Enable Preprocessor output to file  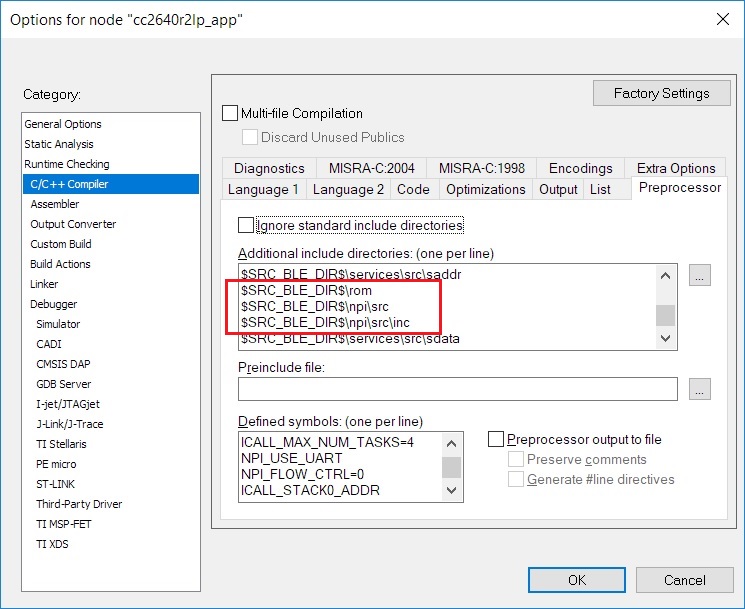(x=496, y=440)
